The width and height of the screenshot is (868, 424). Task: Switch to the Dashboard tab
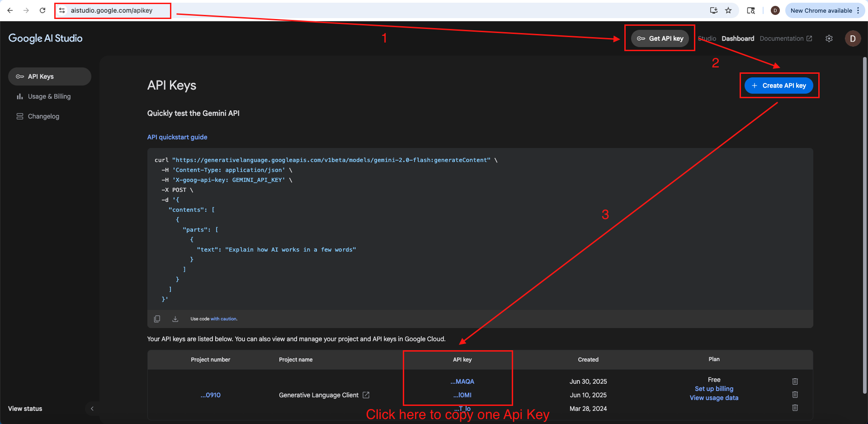point(738,38)
